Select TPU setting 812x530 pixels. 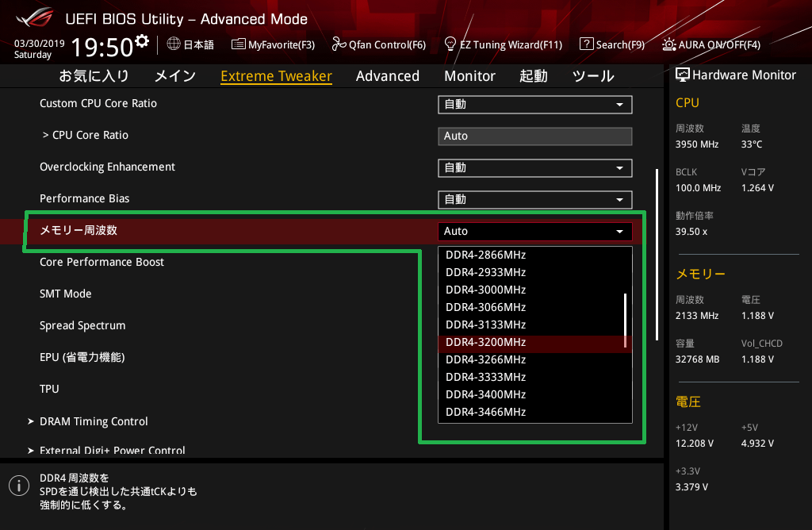coord(49,389)
